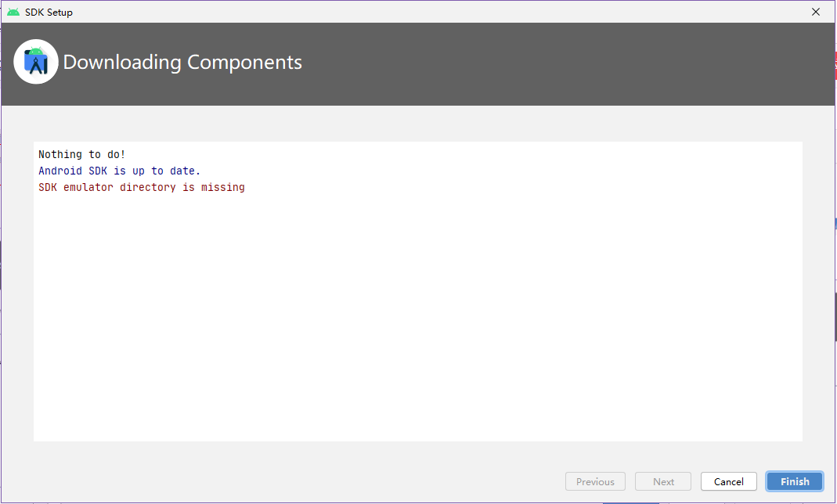This screenshot has height=504, width=837.
Task: Select the 'Downloading Components' heading text
Action: tap(182, 63)
